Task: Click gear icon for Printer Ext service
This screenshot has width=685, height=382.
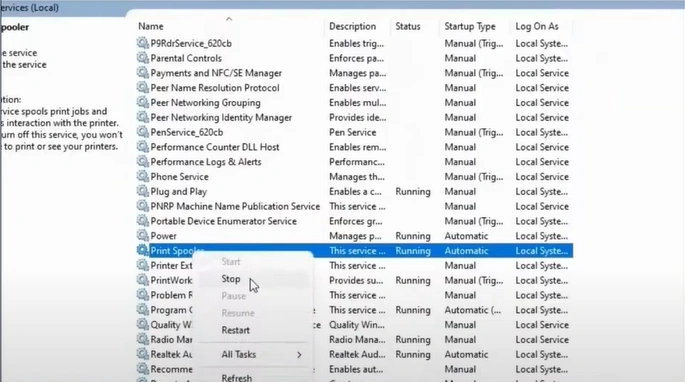Action: pyautogui.click(x=142, y=265)
